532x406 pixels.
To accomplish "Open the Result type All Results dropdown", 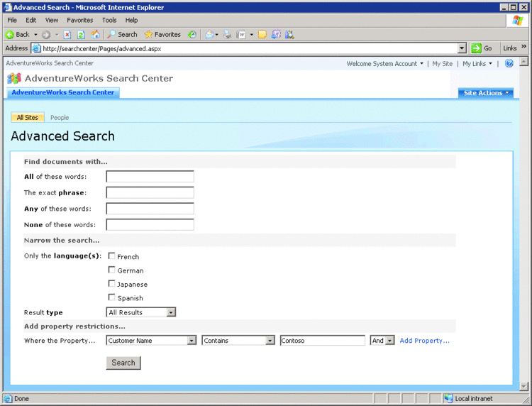I will tap(141, 312).
